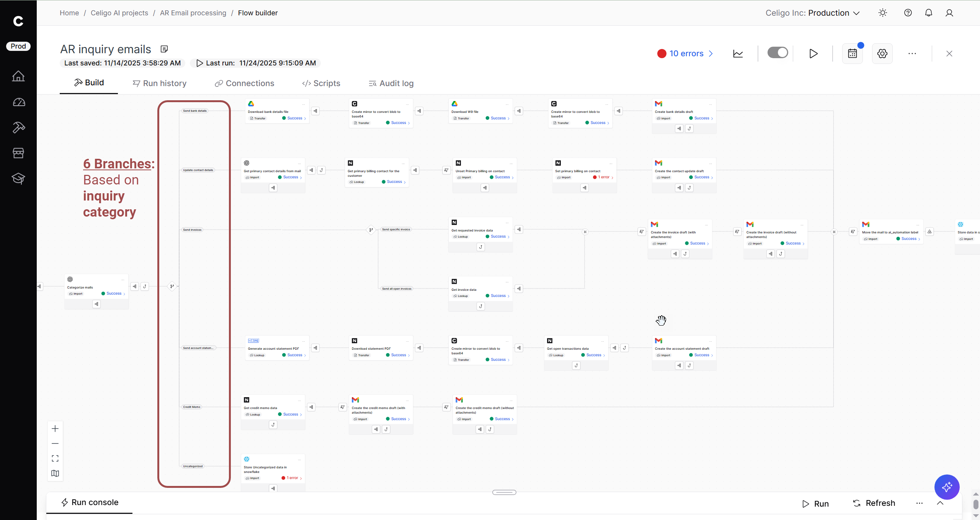Edit the flow description note icon
The width and height of the screenshot is (980, 520).
click(164, 49)
